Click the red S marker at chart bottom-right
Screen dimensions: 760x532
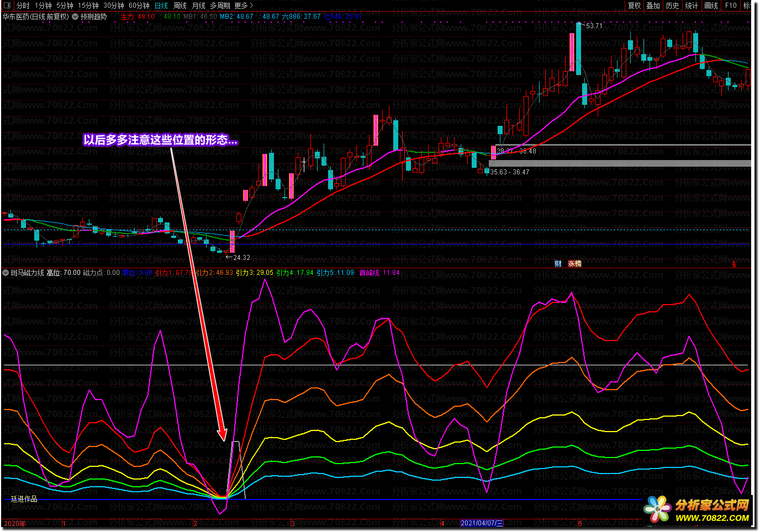click(x=734, y=264)
